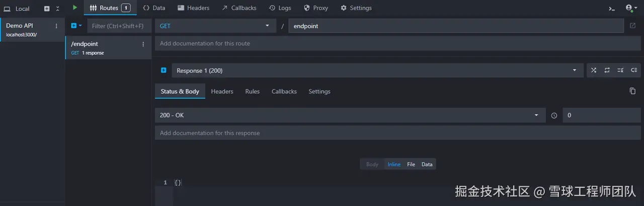Open the Demo API environment options menu
Viewport: 644px width, 206px height.
(56, 26)
